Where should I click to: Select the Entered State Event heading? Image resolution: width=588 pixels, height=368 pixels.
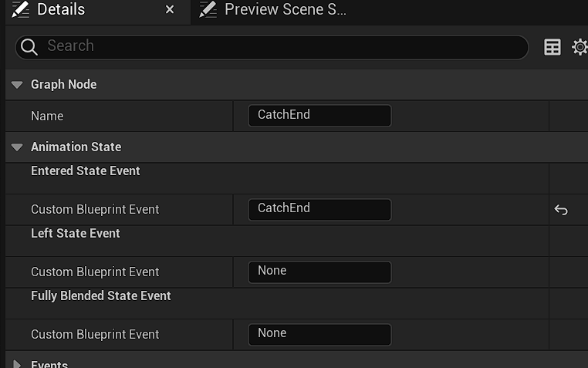86,170
